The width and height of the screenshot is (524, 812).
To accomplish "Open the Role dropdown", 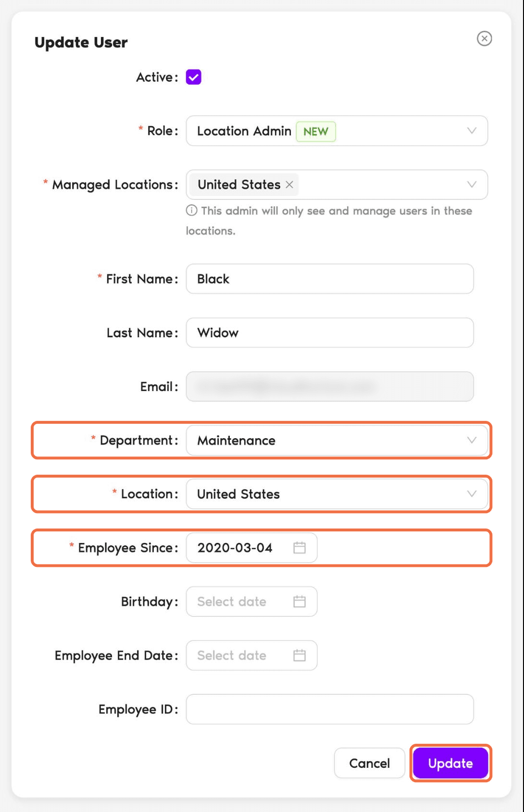I will 337,131.
